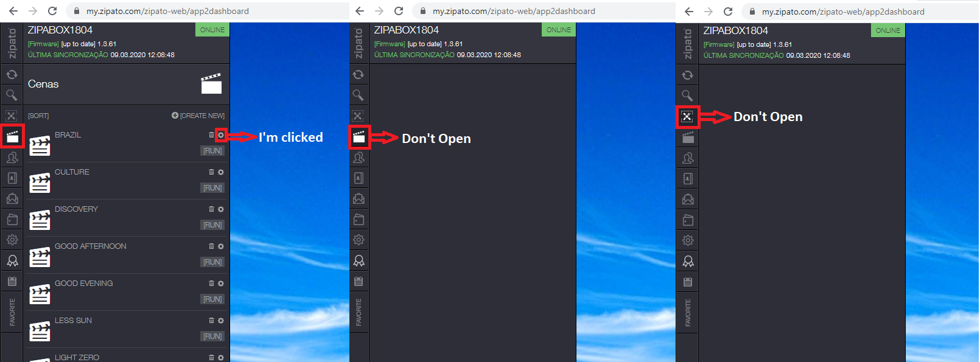This screenshot has height=362, width=980.
Task: Select the CULTURE scene entry
Action: click(72, 172)
